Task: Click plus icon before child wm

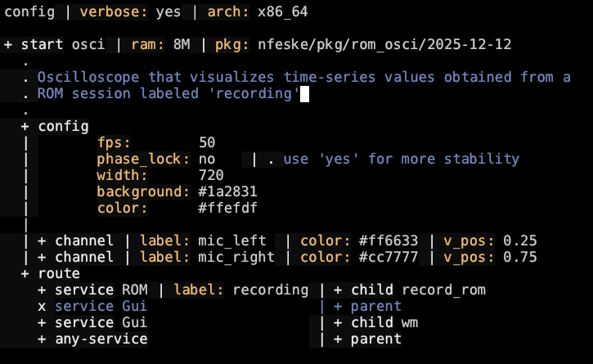Action: point(339,322)
